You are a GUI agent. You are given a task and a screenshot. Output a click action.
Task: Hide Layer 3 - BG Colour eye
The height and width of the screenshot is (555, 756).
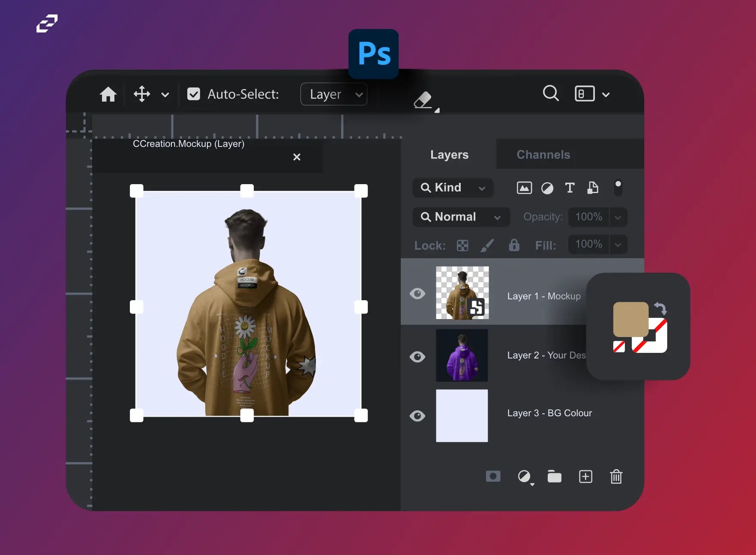click(417, 416)
